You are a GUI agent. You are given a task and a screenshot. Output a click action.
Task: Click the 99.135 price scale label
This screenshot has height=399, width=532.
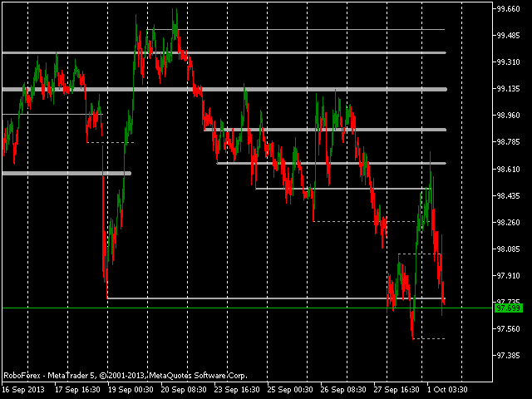[508, 89]
